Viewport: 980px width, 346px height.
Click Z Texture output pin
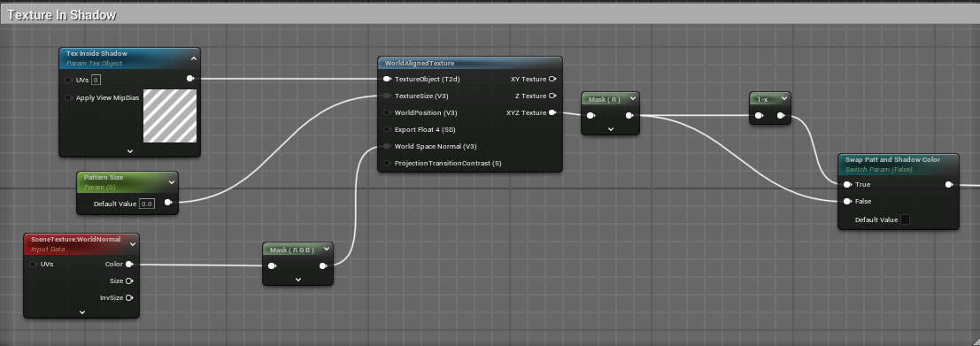tap(552, 96)
